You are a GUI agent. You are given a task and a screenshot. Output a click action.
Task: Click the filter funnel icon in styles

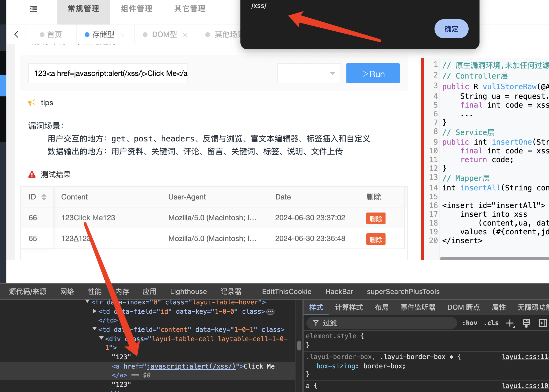tap(316, 323)
